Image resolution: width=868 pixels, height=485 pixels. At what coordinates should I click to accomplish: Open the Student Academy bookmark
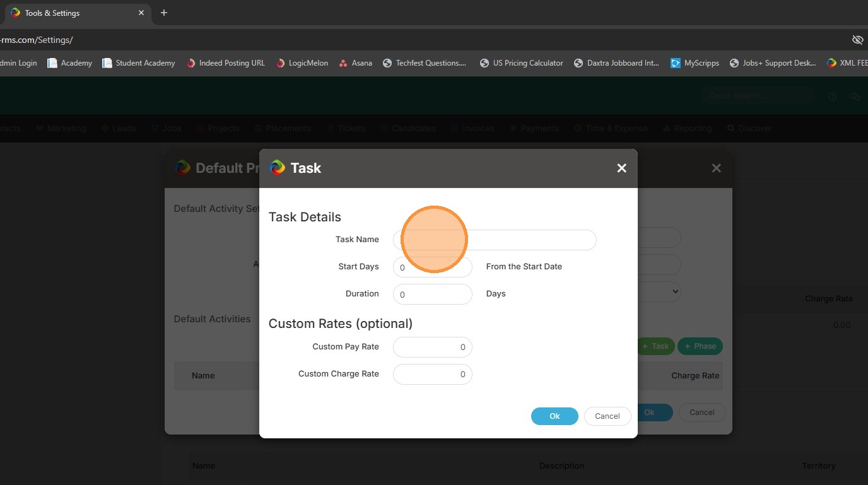point(139,63)
